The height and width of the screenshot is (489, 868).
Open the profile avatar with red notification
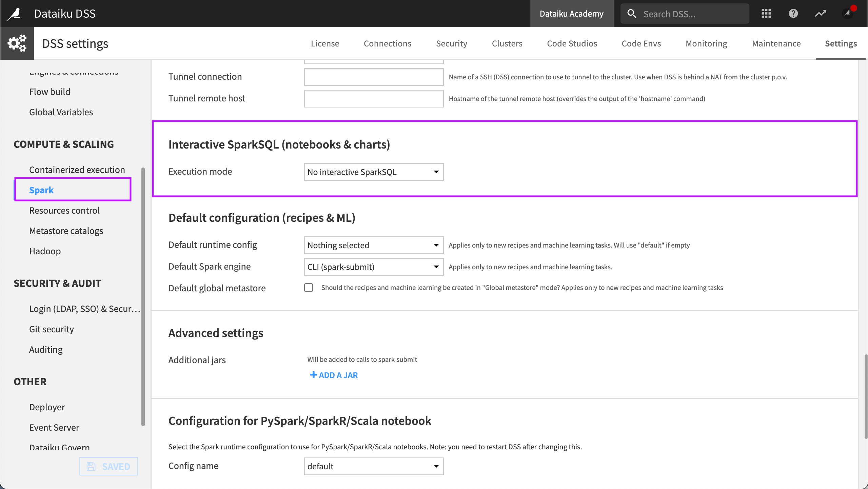[847, 14]
